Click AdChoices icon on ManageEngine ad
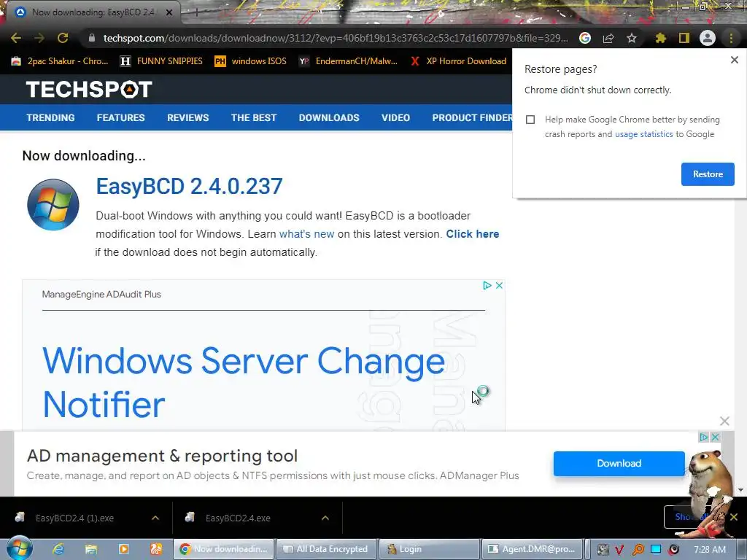The height and width of the screenshot is (560, 747). (487, 285)
